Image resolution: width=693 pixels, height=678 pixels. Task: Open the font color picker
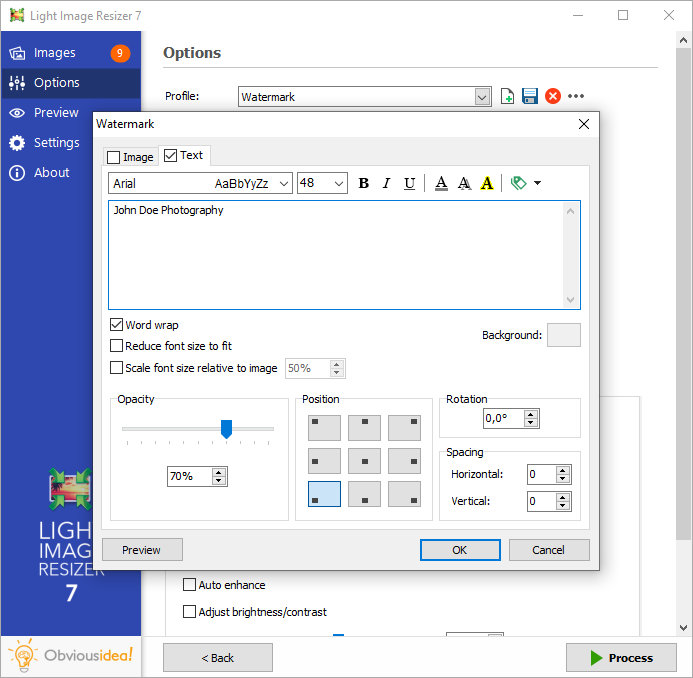441,183
